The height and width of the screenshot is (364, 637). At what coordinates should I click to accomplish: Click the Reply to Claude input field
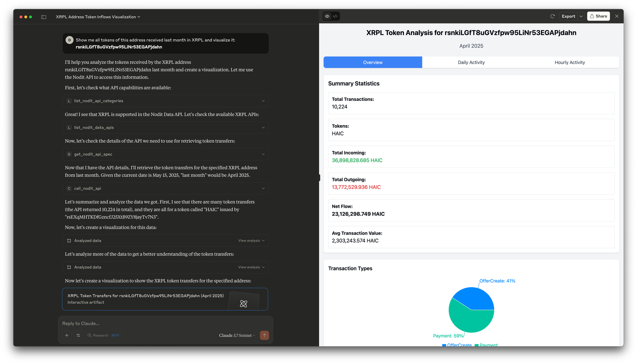pyautogui.click(x=165, y=324)
